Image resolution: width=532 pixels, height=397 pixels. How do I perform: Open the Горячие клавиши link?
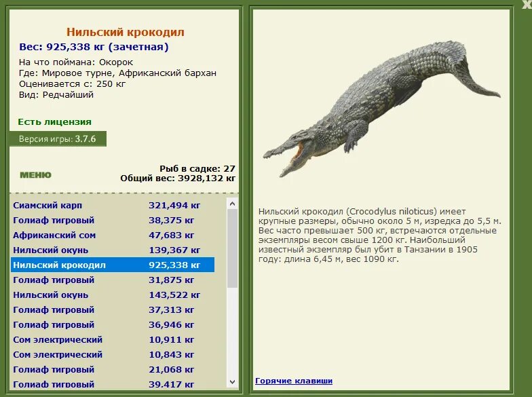click(294, 381)
